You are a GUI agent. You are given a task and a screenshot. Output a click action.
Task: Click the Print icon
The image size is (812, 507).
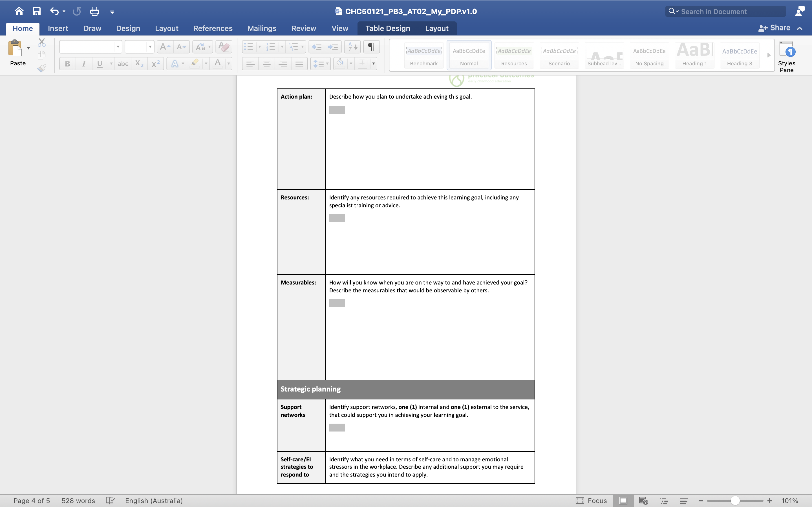pyautogui.click(x=95, y=11)
